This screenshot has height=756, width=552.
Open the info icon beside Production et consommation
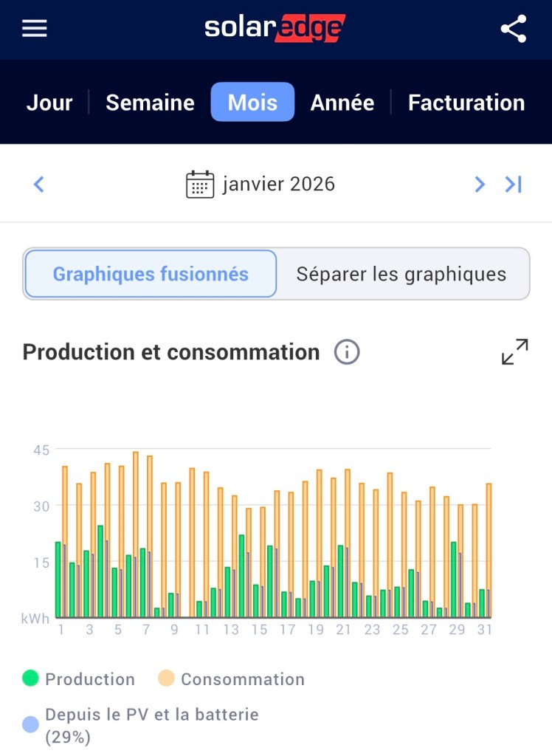[x=347, y=352]
